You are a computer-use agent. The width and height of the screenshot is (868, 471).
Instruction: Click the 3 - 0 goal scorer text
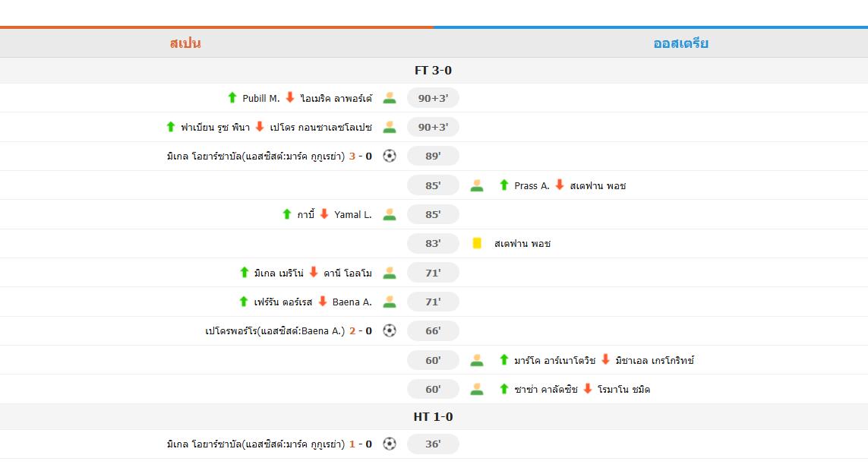point(269,156)
